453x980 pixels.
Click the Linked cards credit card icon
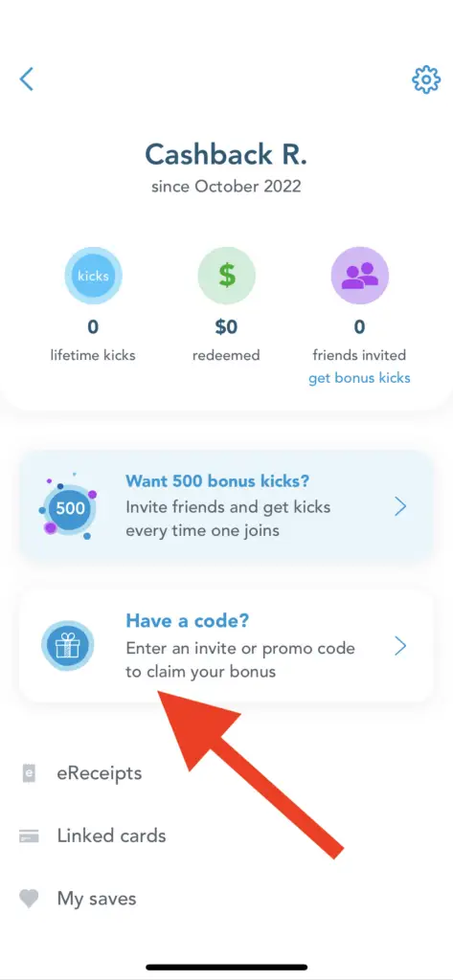pos(29,836)
